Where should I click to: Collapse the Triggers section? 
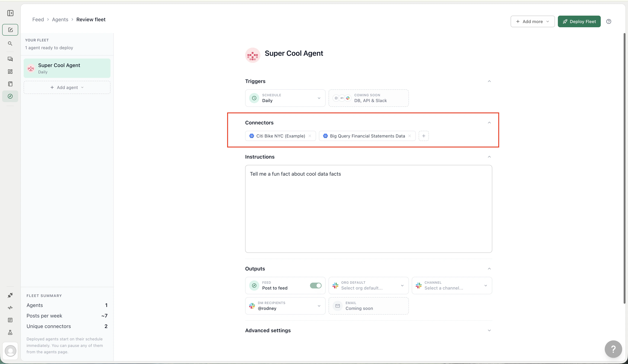(489, 81)
